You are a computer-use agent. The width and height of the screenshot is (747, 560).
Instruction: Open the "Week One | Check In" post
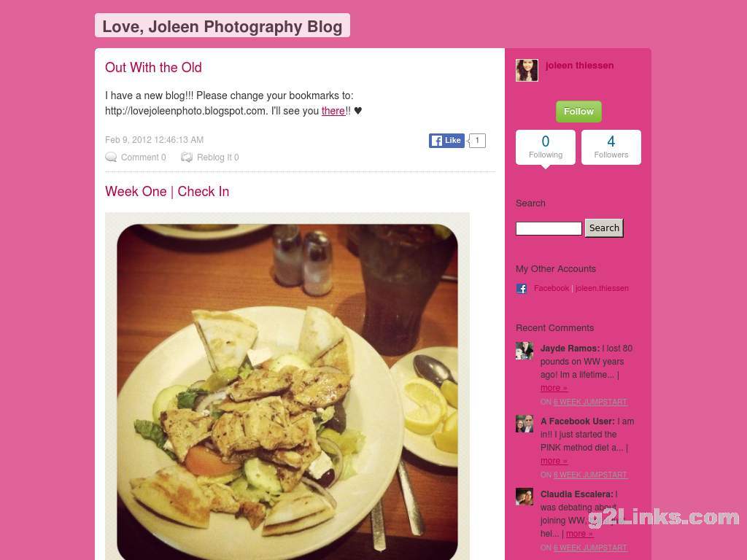coord(167,192)
